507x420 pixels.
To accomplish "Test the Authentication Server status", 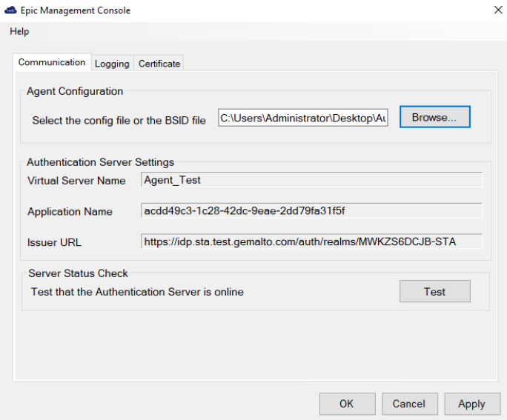I will tap(435, 291).
